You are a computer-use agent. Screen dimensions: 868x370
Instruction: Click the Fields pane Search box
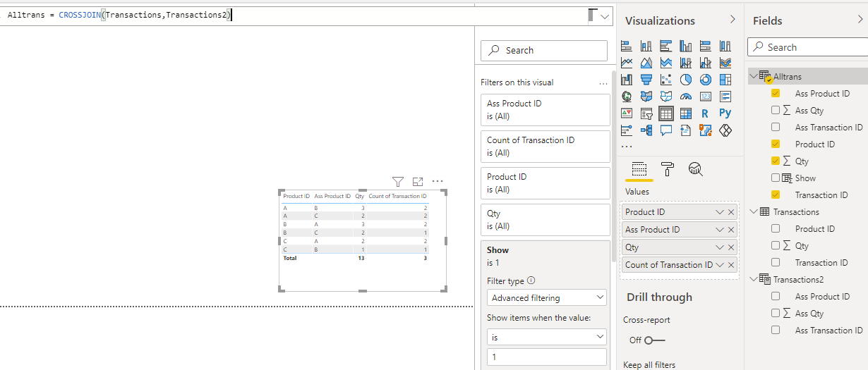click(x=807, y=47)
